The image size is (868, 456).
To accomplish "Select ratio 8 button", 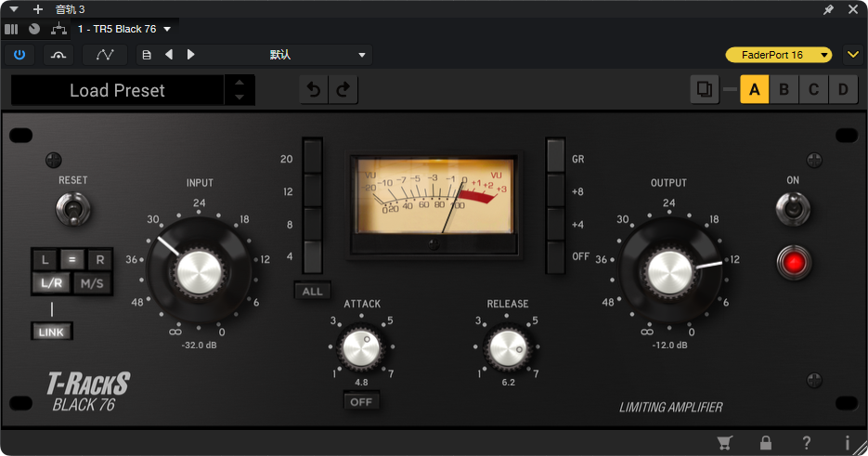I will [313, 224].
